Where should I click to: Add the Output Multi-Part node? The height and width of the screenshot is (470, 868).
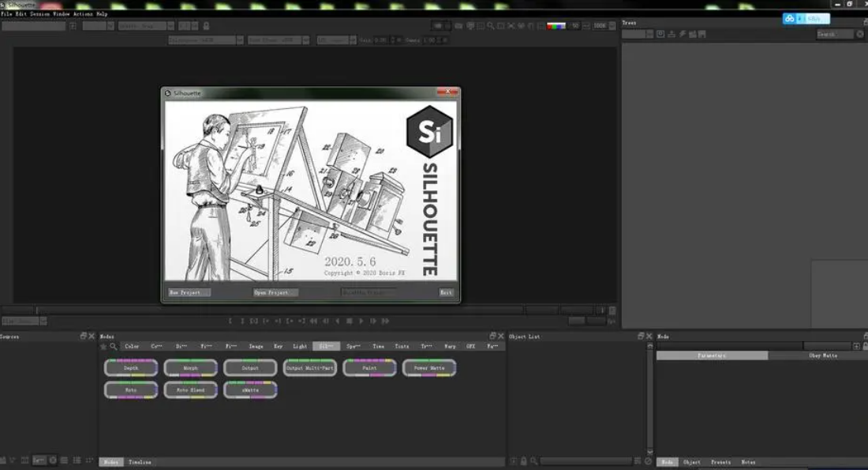point(310,368)
